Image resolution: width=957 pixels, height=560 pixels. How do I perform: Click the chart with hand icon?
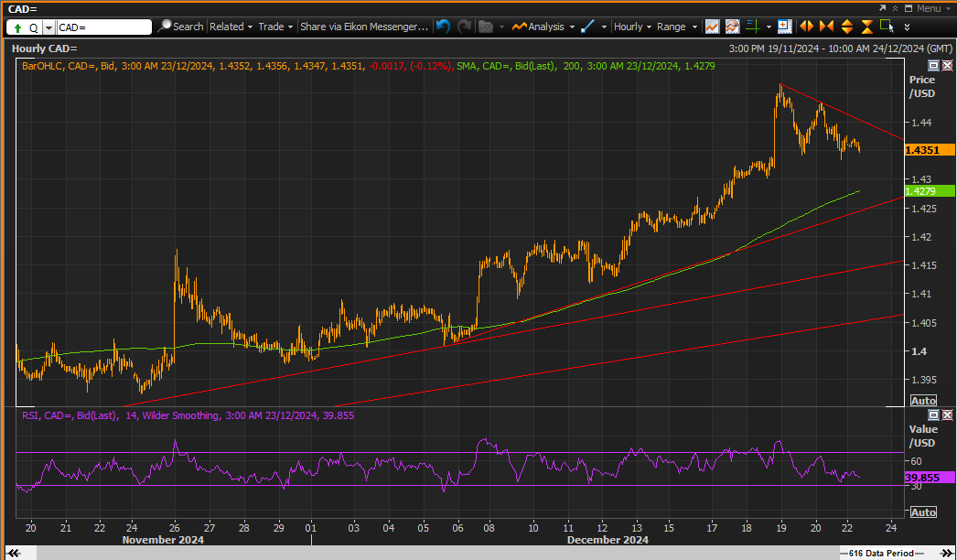pyautogui.click(x=733, y=27)
